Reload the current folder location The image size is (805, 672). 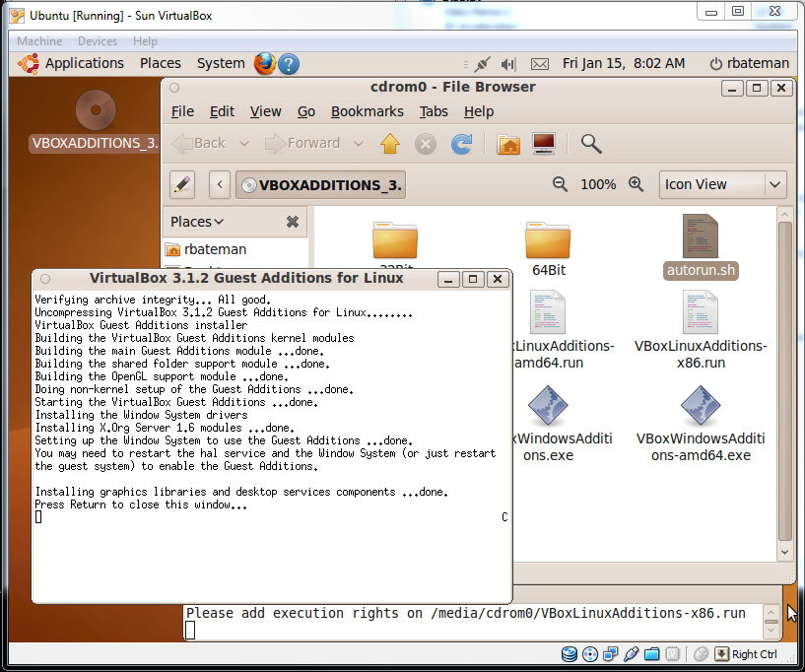pyautogui.click(x=461, y=144)
